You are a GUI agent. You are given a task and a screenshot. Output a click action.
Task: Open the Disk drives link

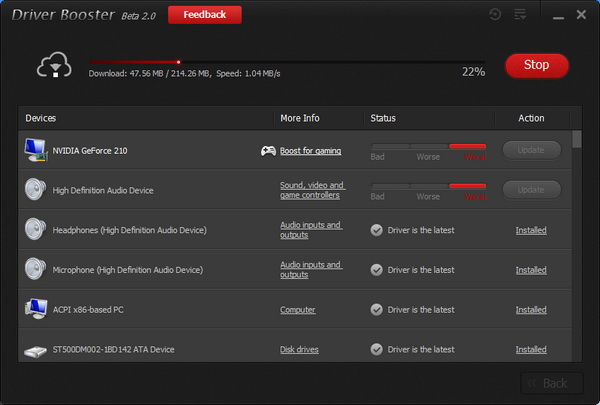299,349
